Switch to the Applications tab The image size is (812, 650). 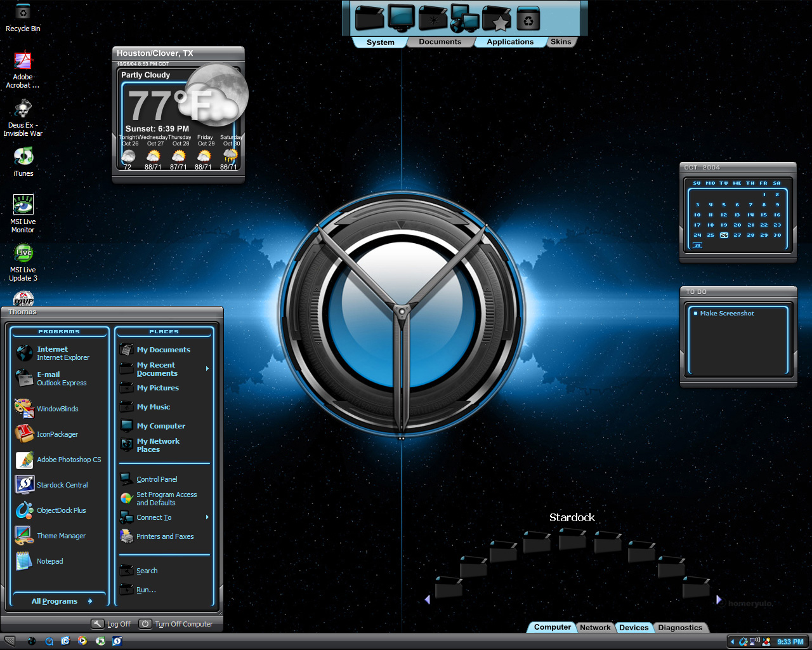coord(510,42)
